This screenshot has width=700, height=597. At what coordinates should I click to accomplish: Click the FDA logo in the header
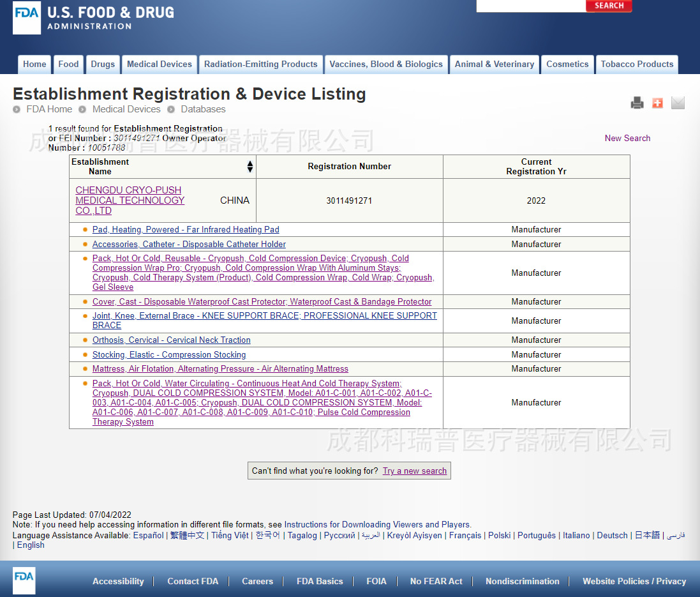click(27, 18)
